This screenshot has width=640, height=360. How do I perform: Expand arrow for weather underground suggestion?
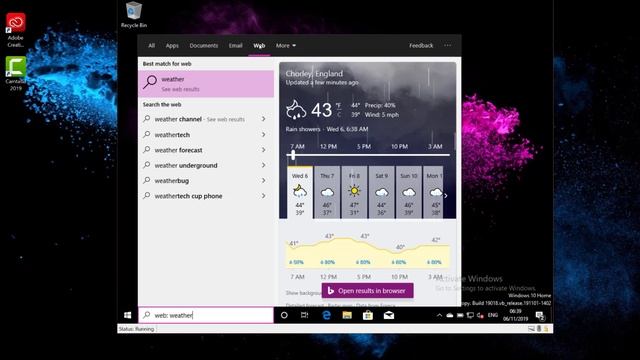click(x=264, y=165)
